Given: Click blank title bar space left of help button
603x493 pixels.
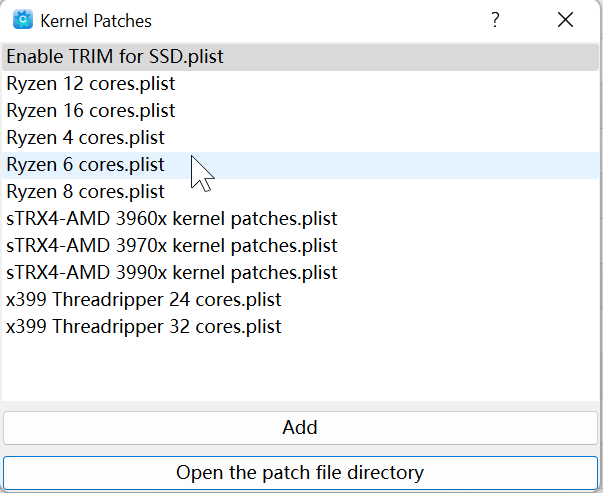Looking at the screenshot, I should [320, 20].
